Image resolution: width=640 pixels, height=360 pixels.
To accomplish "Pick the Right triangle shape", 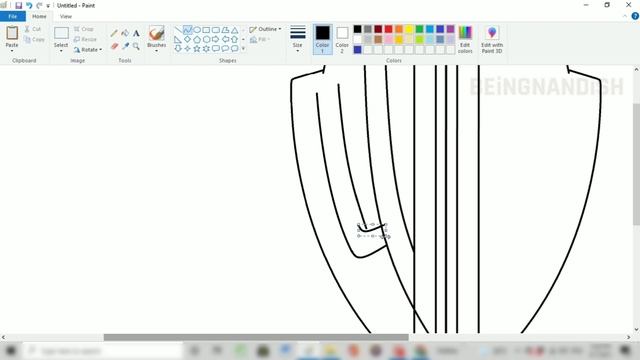I will pyautogui.click(x=178, y=39).
